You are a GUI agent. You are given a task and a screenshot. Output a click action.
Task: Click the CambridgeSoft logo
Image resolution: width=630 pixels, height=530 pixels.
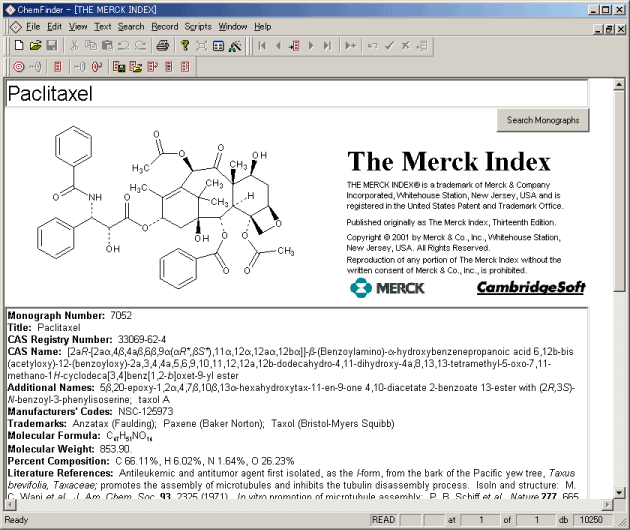531,287
